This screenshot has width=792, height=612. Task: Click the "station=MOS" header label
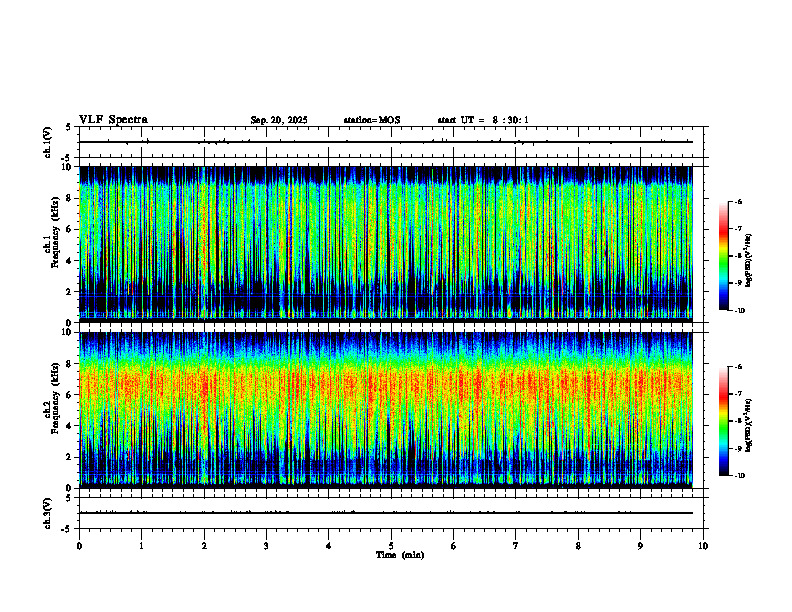coord(372,120)
